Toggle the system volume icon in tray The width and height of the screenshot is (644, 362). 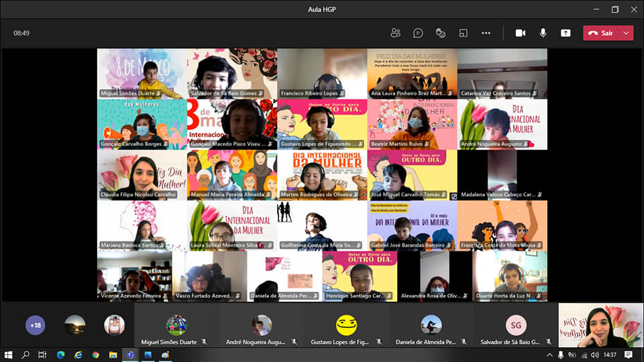tap(594, 355)
